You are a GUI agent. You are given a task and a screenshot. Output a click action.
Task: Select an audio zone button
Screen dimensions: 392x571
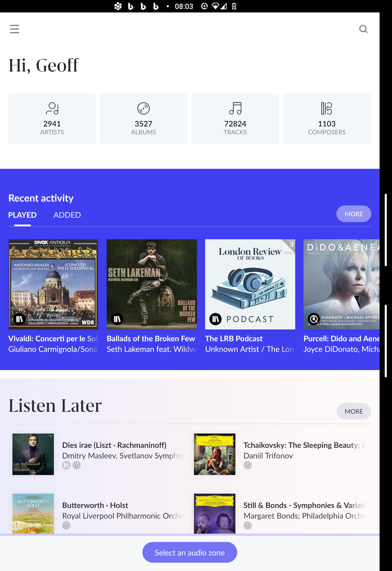(190, 552)
